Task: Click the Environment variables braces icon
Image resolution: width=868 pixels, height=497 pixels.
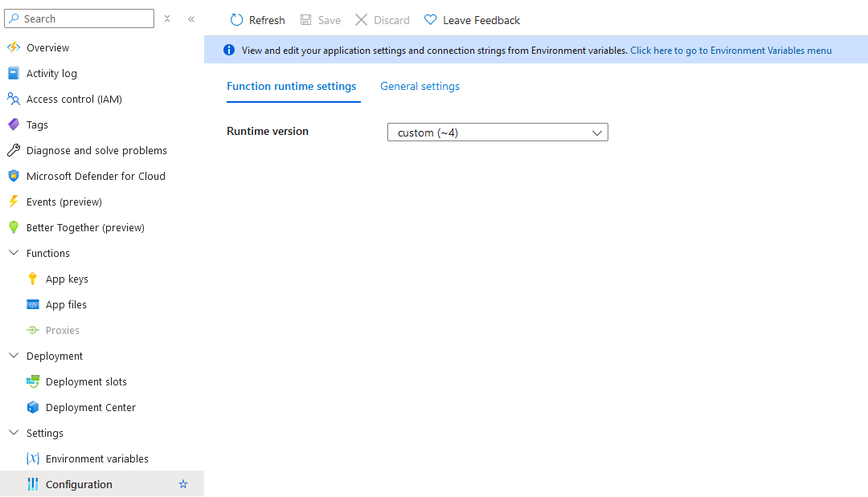Action: 33,458
